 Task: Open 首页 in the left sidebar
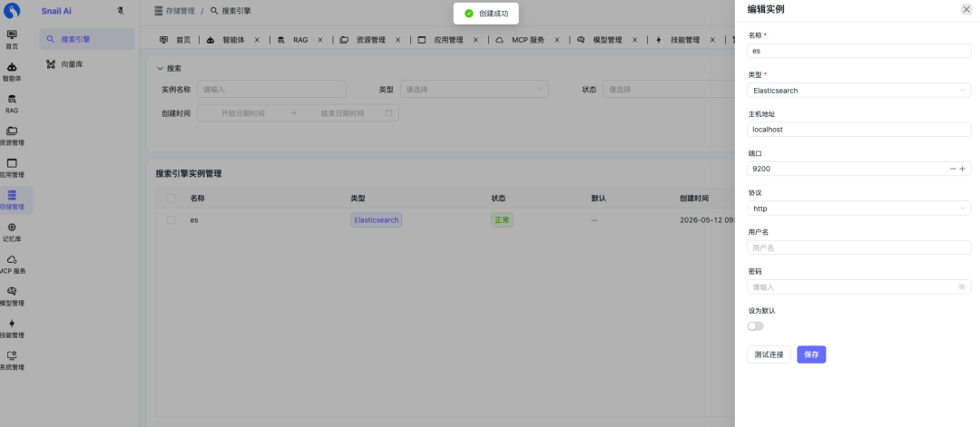[12, 39]
